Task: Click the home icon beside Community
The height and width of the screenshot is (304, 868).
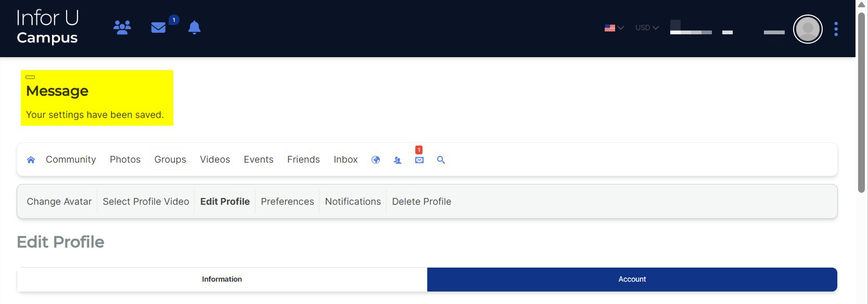Action: pyautogui.click(x=31, y=160)
